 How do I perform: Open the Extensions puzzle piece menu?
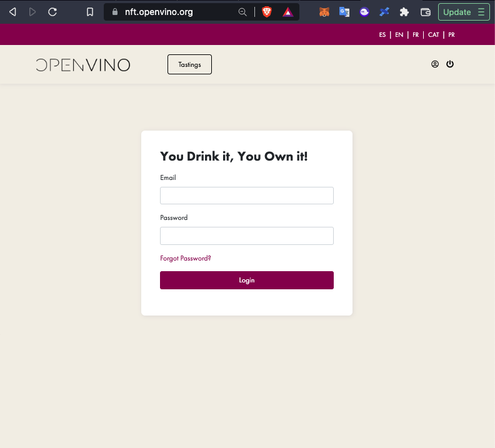pyautogui.click(x=404, y=12)
